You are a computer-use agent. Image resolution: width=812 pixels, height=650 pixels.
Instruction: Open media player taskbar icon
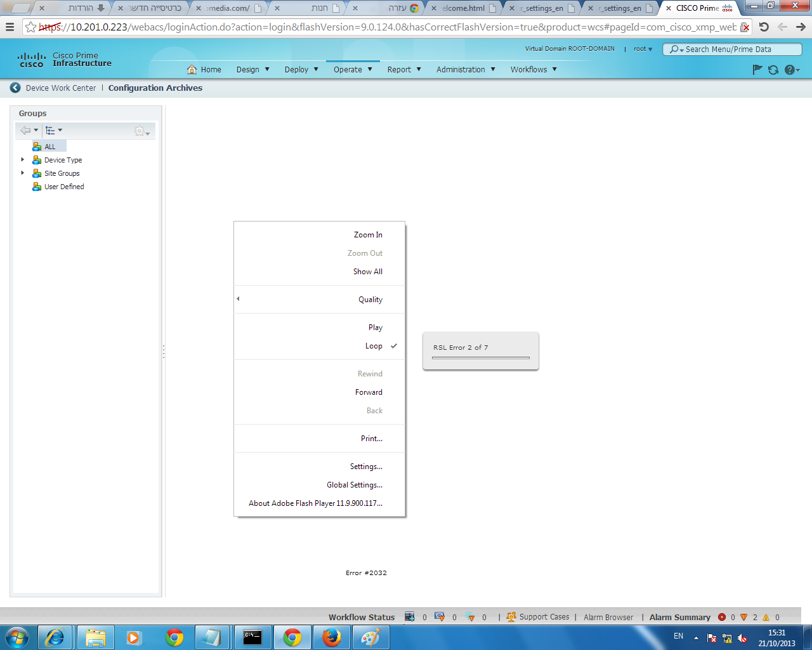134,637
